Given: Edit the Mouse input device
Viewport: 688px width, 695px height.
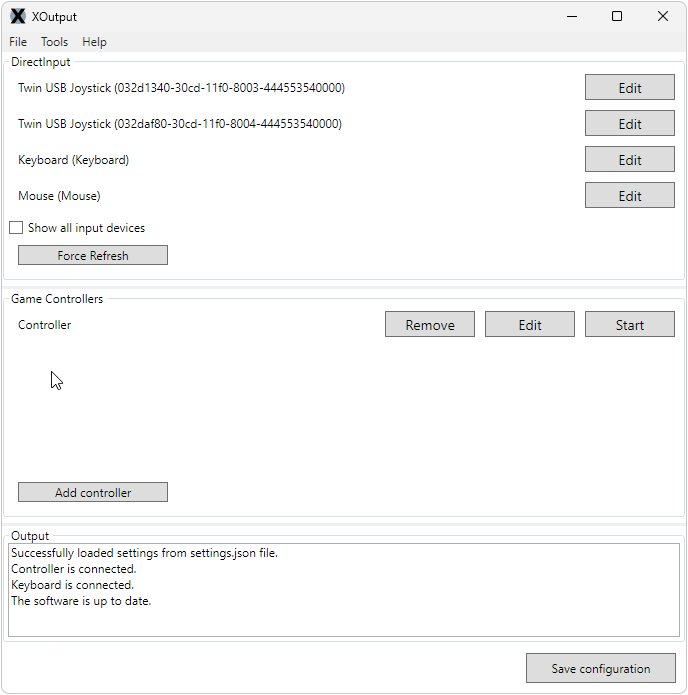Looking at the screenshot, I should [629, 195].
